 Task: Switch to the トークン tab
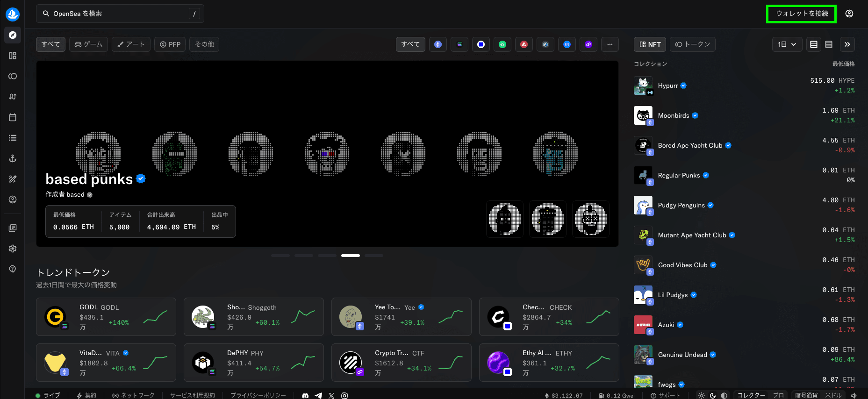tap(693, 44)
